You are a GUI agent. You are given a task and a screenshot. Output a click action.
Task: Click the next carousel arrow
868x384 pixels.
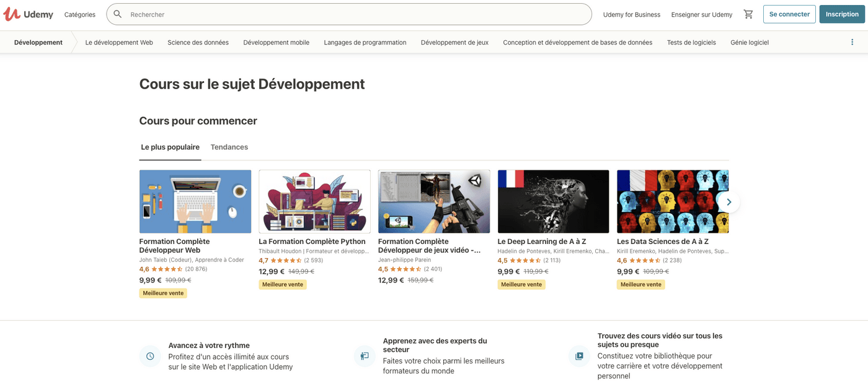pos(729,202)
